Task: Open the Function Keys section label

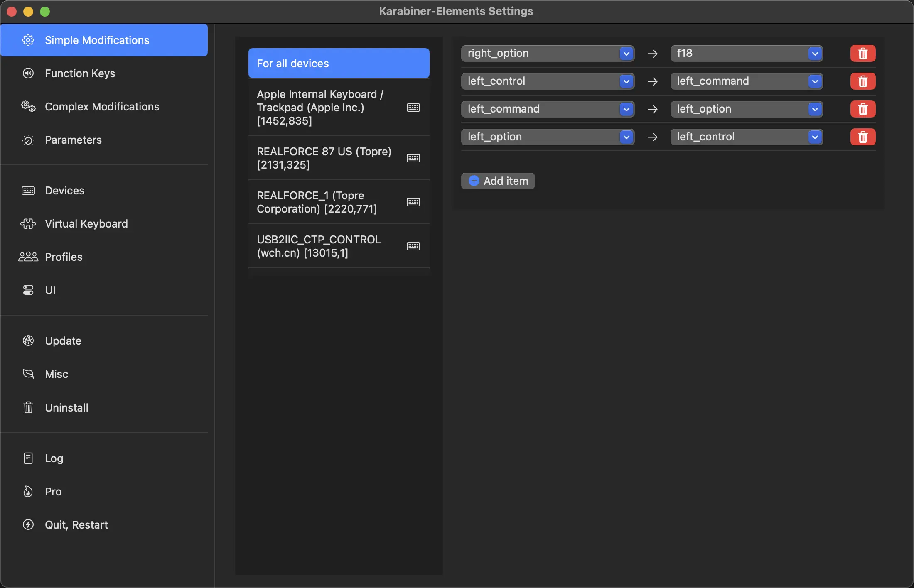Action: click(x=80, y=73)
